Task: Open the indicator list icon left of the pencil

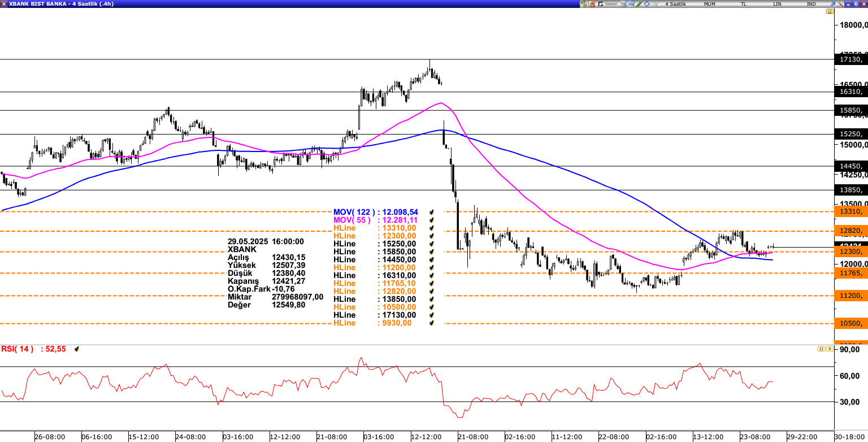Action: point(623,4)
